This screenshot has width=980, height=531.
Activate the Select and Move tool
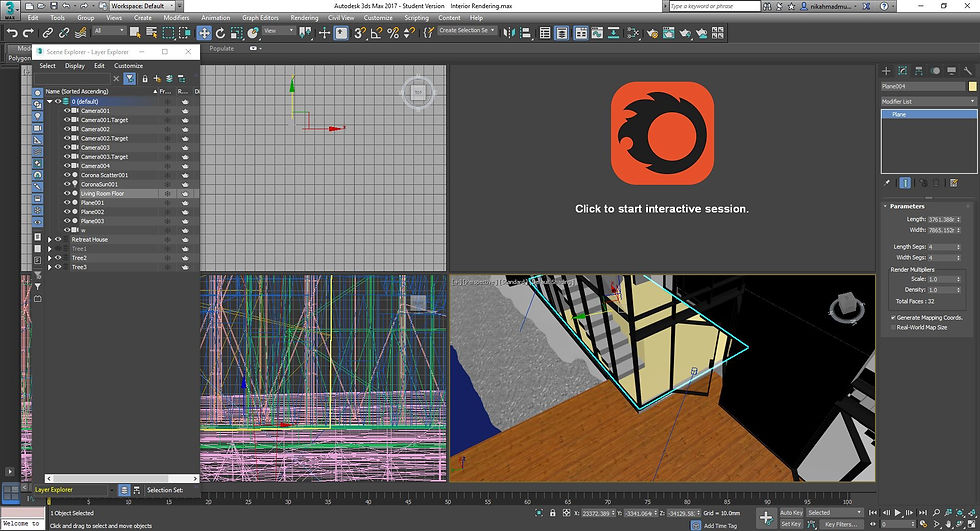click(204, 32)
